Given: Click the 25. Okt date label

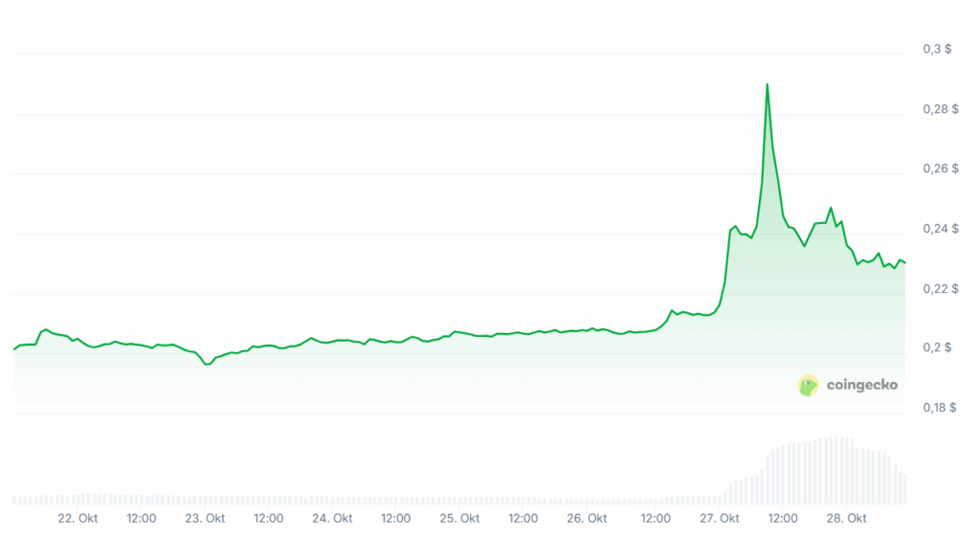Looking at the screenshot, I should (459, 518).
